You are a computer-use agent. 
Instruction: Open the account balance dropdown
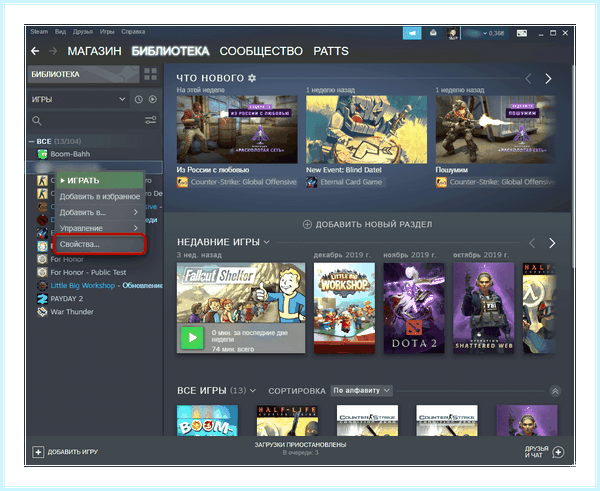coord(484,33)
